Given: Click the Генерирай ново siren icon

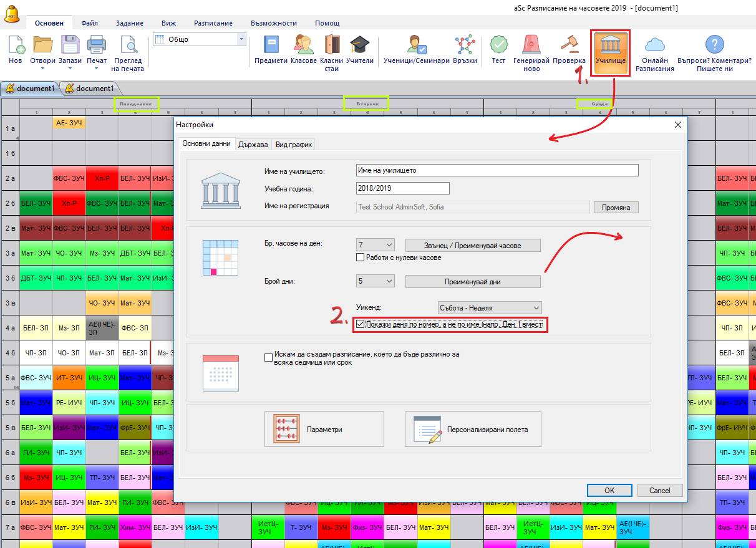Looking at the screenshot, I should coord(531,46).
